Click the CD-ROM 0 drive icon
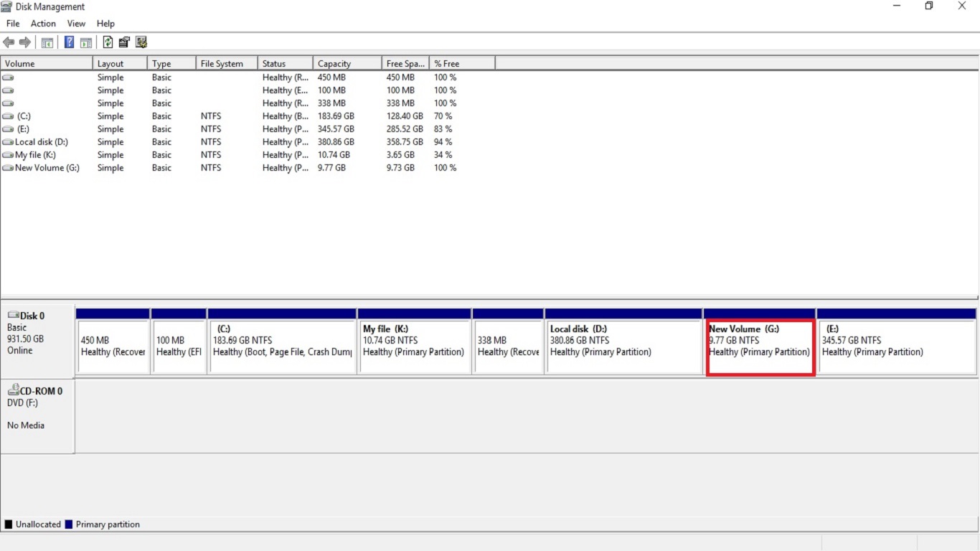Screen dimensions: 980x551 click(x=13, y=391)
